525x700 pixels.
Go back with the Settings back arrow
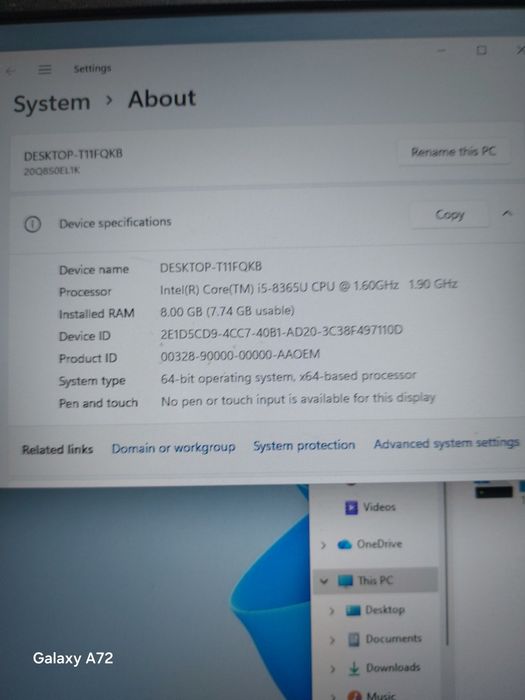coord(10,71)
